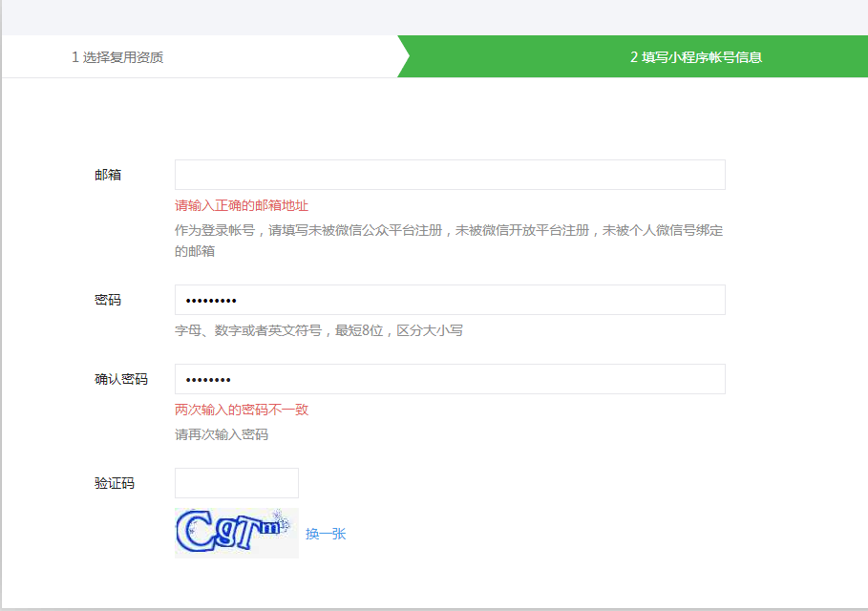Select the red 两次输入的密码不一致 error
The height and width of the screenshot is (611, 868).
coord(242,410)
